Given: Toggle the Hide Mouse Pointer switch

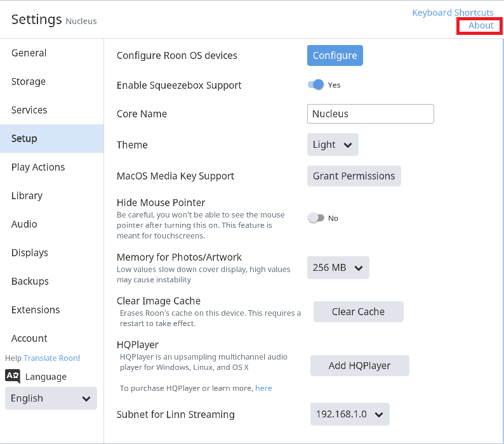Looking at the screenshot, I should (315, 218).
